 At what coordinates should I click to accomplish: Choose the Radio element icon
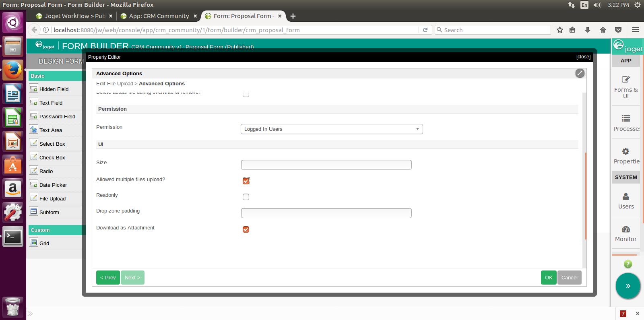pyautogui.click(x=34, y=171)
